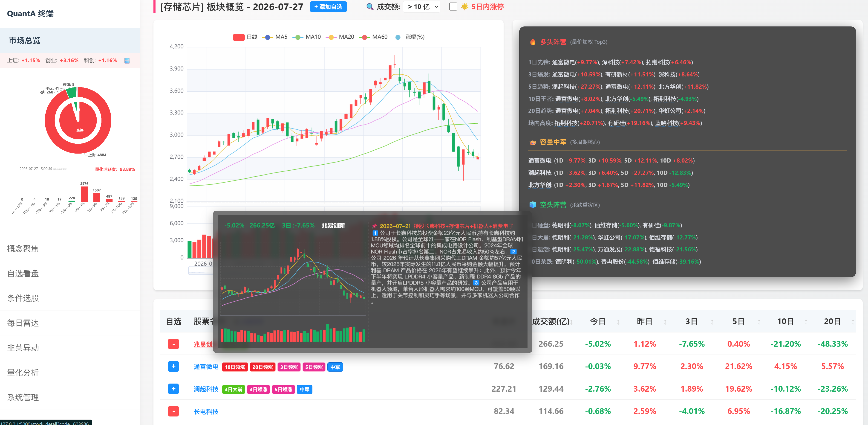Screen dimensions: 868x425
Task: Click 北方华创 row in 容量中军 section
Action: click(x=609, y=185)
